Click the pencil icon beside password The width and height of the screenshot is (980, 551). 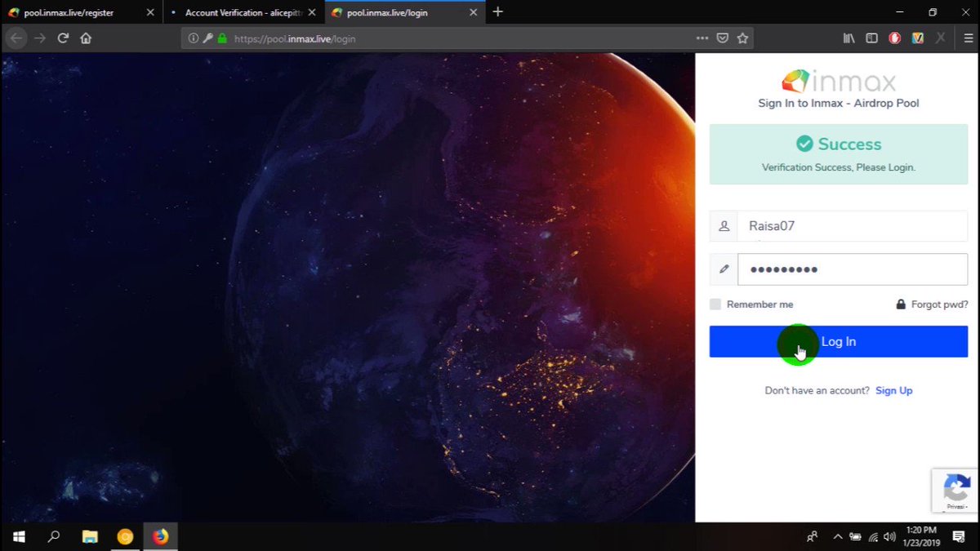[724, 269]
